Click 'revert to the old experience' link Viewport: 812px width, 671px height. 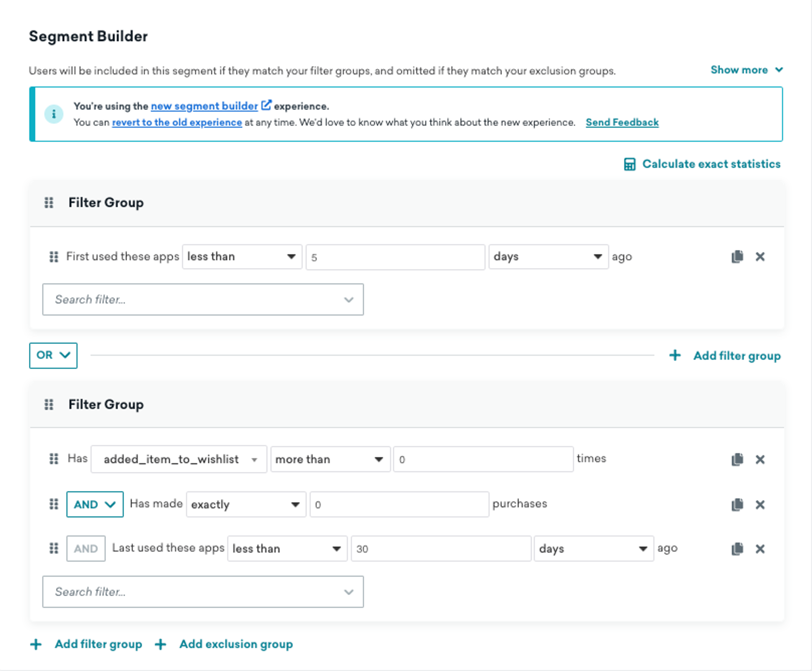point(177,123)
